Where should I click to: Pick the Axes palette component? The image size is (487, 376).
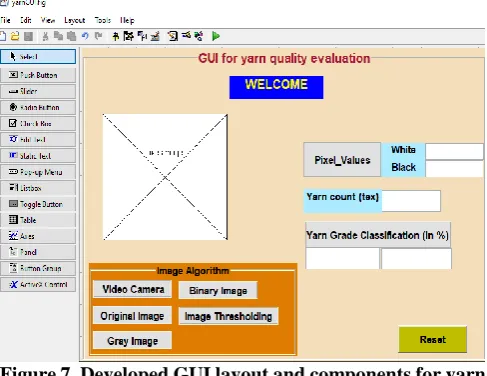click(38, 236)
